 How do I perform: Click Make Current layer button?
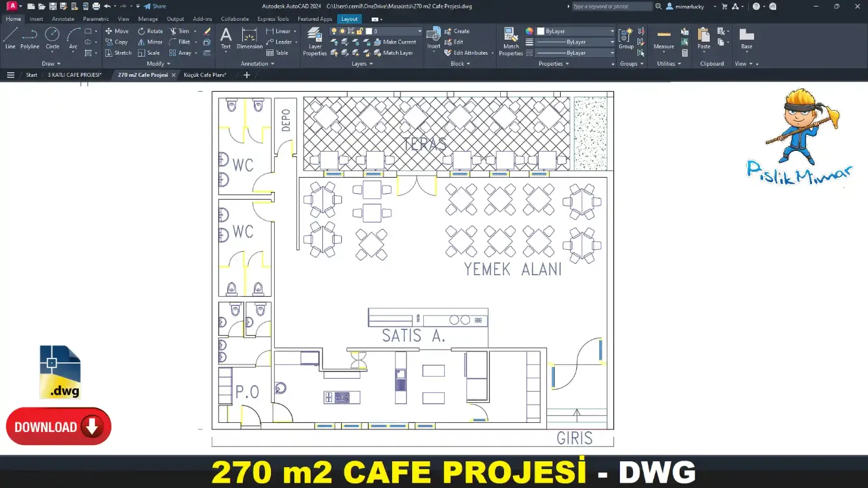click(395, 42)
